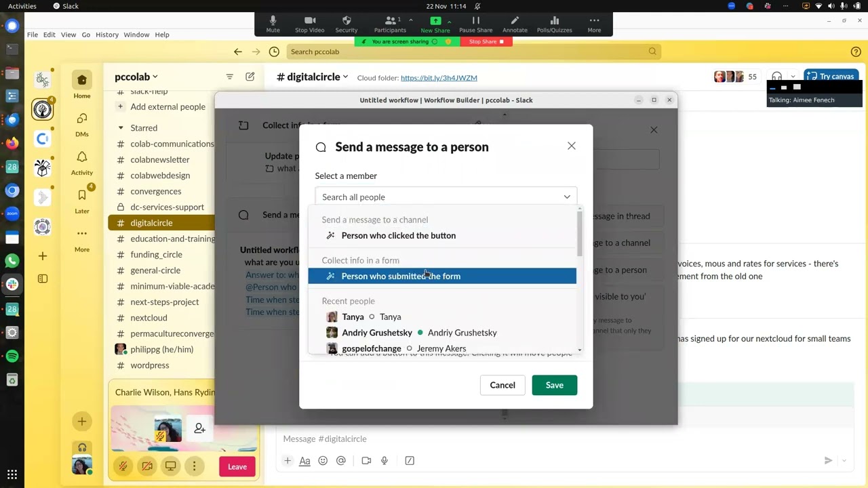Viewport: 868px width, 488px height.
Task: Open Slack history clock icon
Action: click(274, 52)
